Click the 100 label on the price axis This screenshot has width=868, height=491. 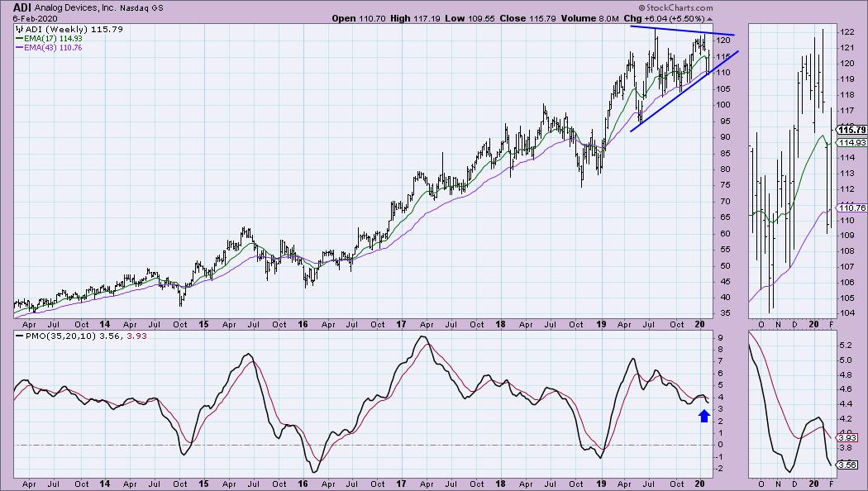[x=723, y=105]
